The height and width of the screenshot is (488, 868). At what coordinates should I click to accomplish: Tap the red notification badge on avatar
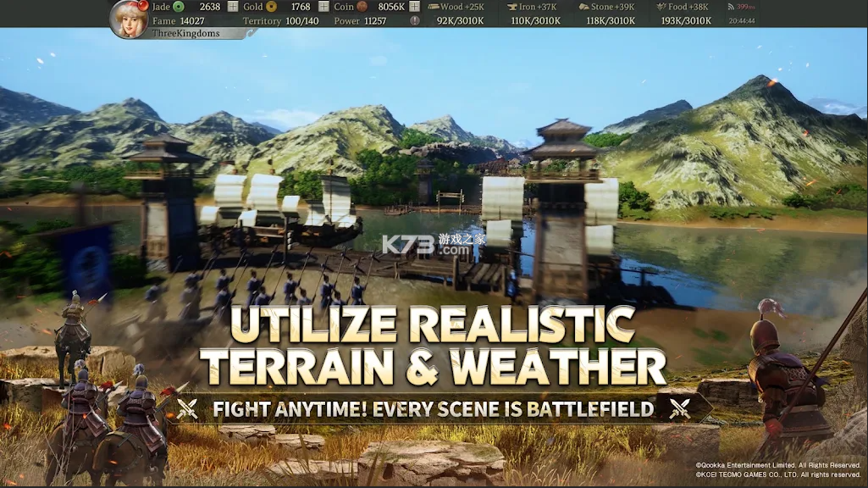143,6
